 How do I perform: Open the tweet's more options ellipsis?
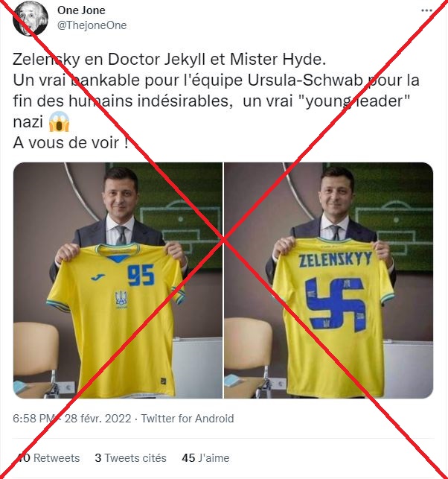[x=426, y=11]
